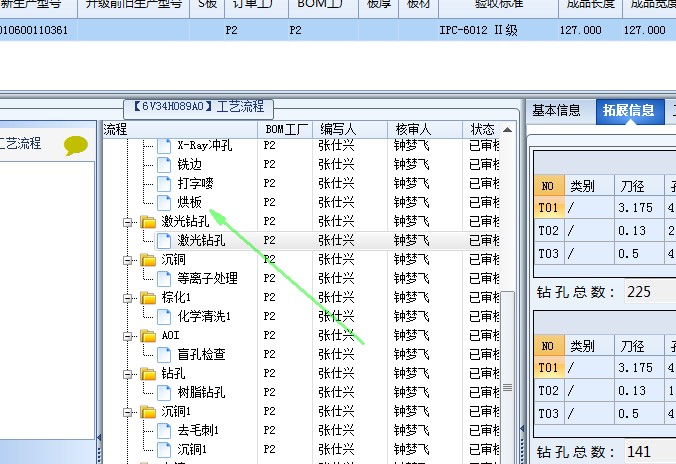Click the 钻孔总数 field showing 225
This screenshot has width=676, height=464.
pos(651,292)
